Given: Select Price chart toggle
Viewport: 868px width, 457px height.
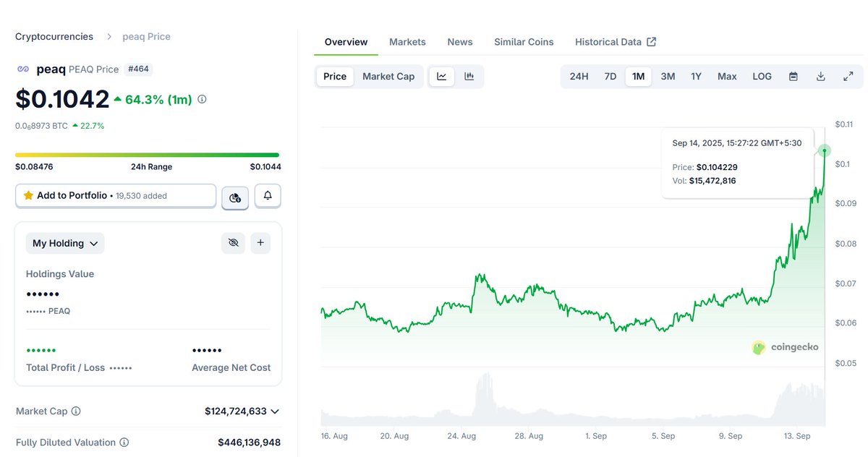Looking at the screenshot, I should click(335, 76).
